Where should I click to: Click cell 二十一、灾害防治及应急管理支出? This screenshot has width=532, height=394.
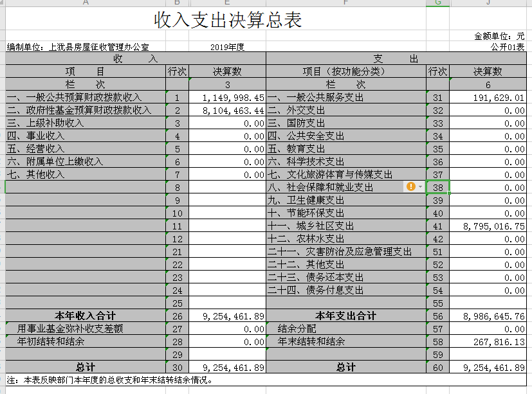[x=346, y=251]
